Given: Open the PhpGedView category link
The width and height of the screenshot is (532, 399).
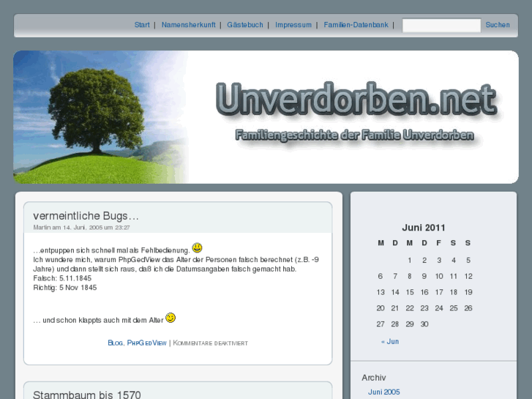Looking at the screenshot, I should coord(146,343).
